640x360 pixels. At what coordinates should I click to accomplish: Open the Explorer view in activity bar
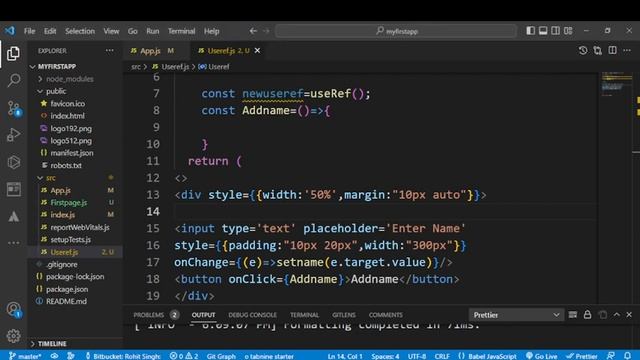13,53
